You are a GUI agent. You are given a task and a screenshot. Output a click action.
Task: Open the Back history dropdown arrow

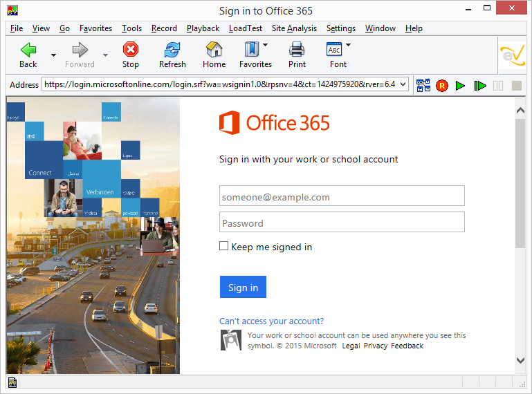tap(53, 55)
